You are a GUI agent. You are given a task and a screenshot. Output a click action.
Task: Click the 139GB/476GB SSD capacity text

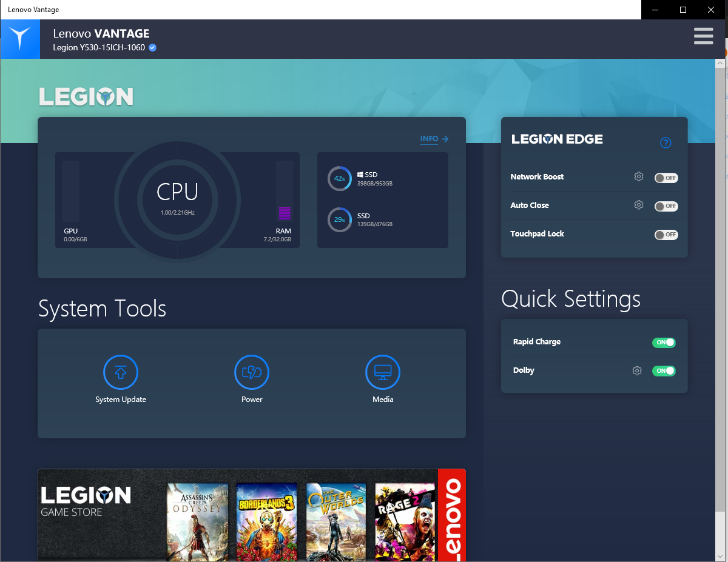(375, 225)
